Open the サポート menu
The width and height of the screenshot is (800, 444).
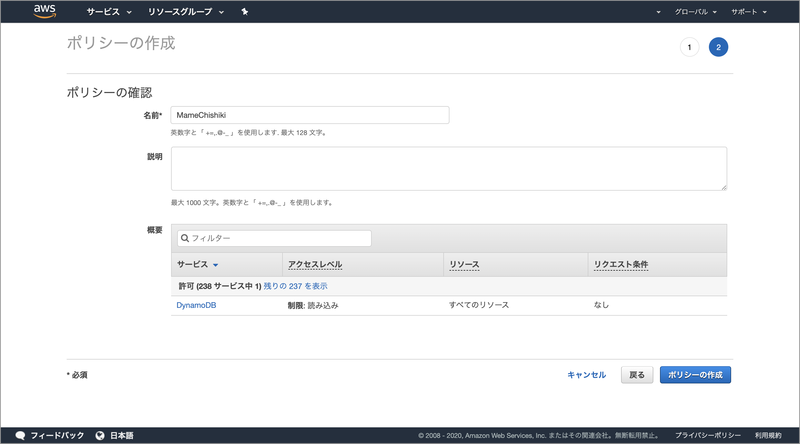click(748, 12)
